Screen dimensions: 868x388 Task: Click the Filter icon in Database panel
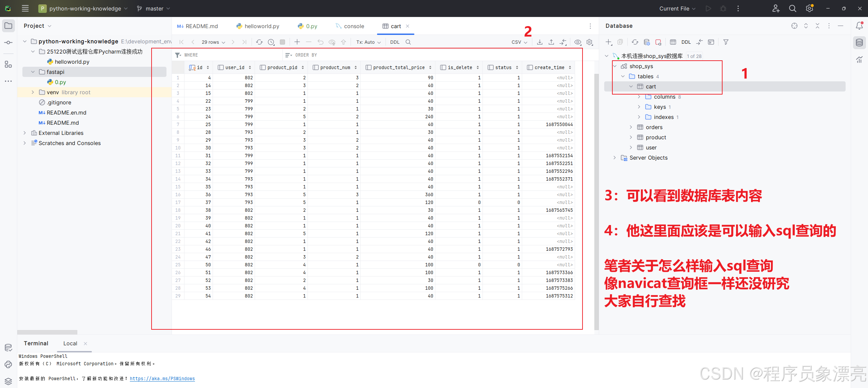point(726,42)
